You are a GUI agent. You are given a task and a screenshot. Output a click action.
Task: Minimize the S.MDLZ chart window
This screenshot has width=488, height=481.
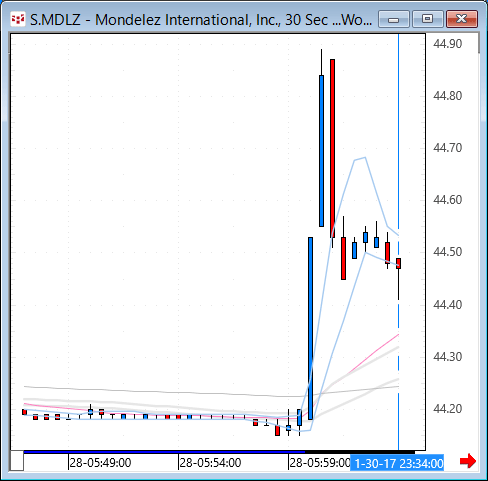[394, 19]
